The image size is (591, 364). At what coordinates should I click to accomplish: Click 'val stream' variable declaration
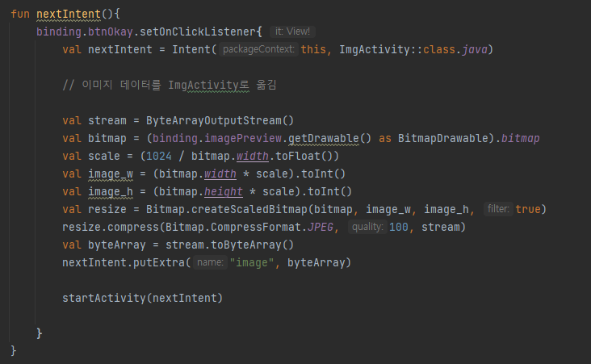pos(94,120)
